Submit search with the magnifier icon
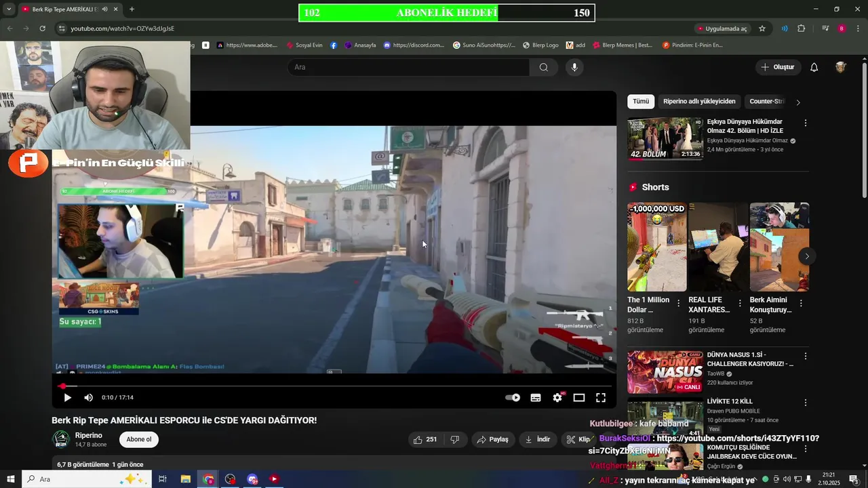The image size is (868, 488). (x=544, y=67)
